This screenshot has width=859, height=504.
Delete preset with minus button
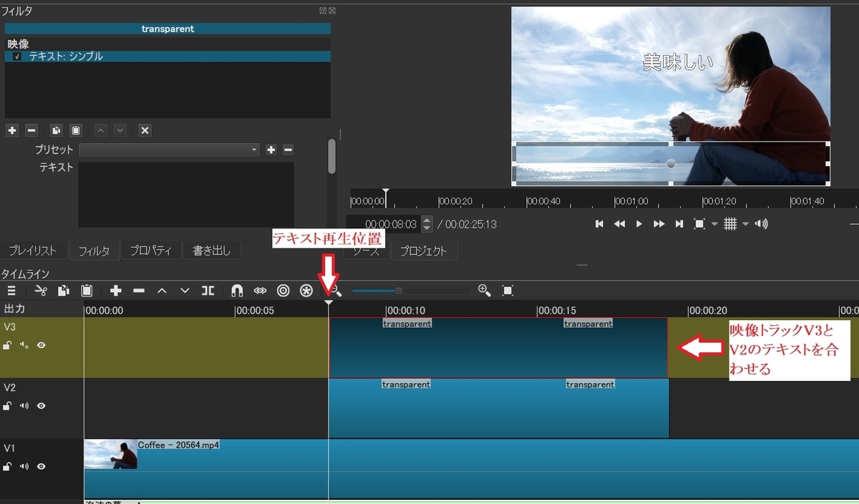pos(288,150)
